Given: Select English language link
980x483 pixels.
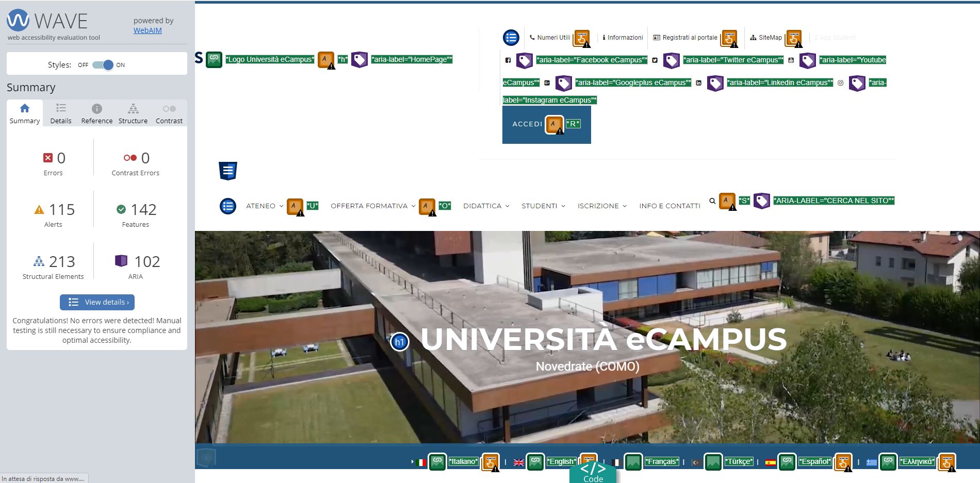Looking at the screenshot, I should coord(561,461).
